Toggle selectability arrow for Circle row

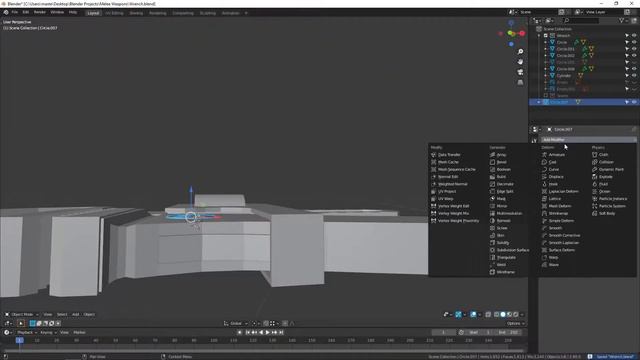point(627,42)
